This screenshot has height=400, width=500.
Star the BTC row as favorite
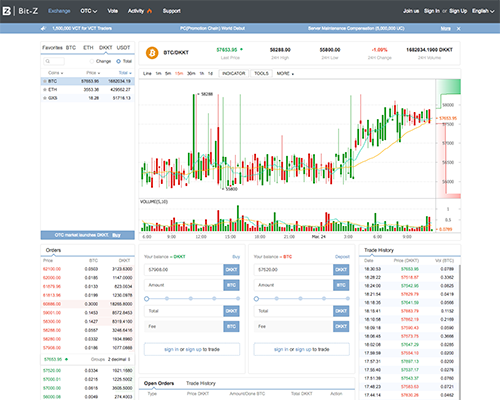point(45,81)
